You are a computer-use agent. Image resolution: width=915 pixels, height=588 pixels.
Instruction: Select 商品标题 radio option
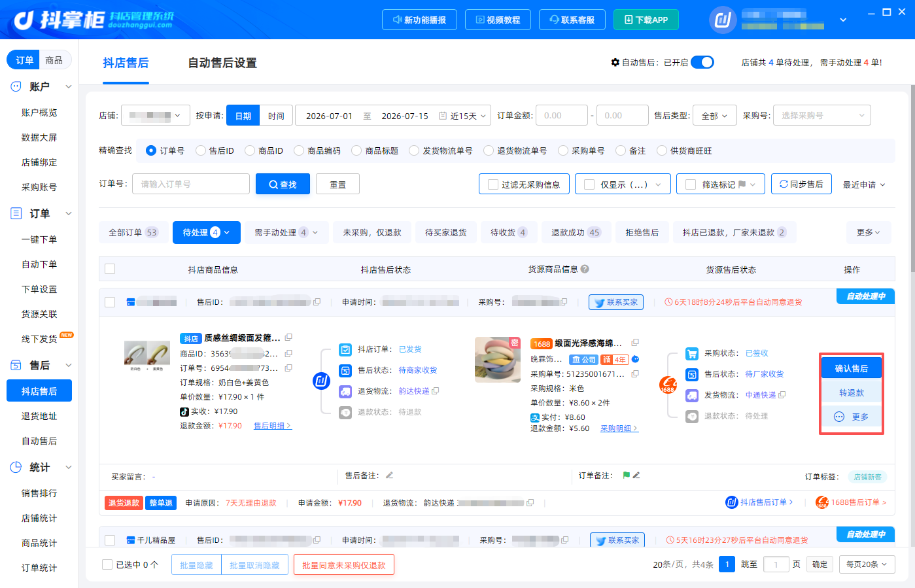point(356,150)
